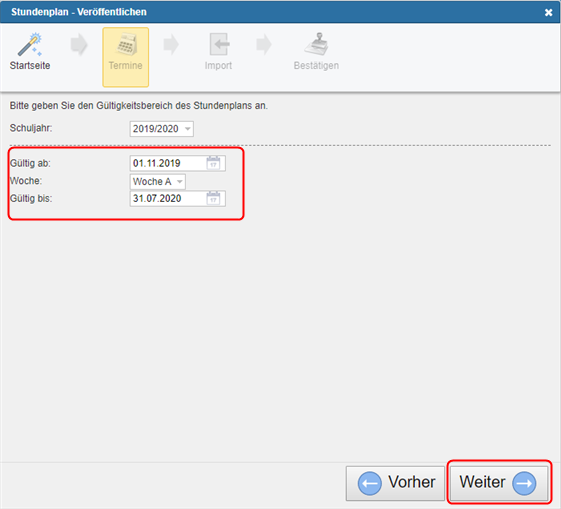
Task: Click the Gültig ab date field
Action: pyautogui.click(x=177, y=163)
